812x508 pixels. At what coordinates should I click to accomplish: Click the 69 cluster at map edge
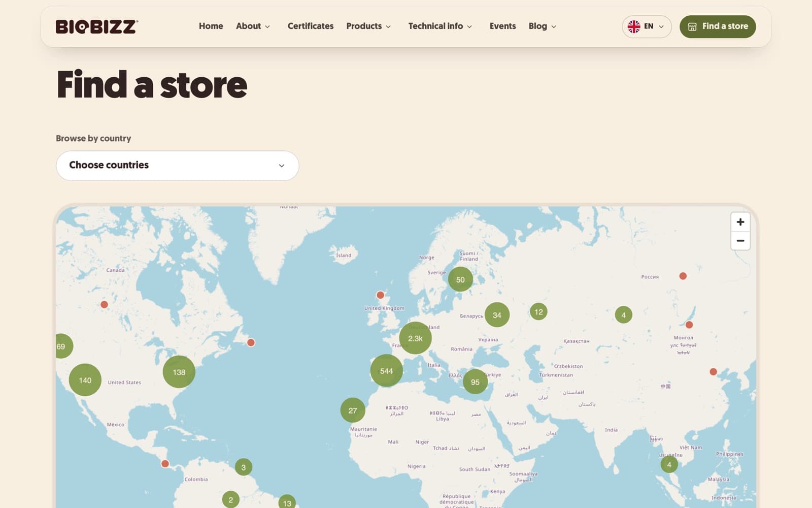point(63,346)
